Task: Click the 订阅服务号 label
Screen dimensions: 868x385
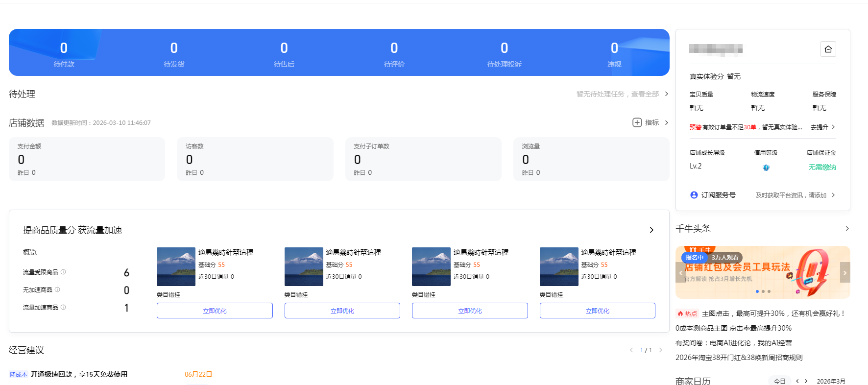Action: click(x=718, y=195)
